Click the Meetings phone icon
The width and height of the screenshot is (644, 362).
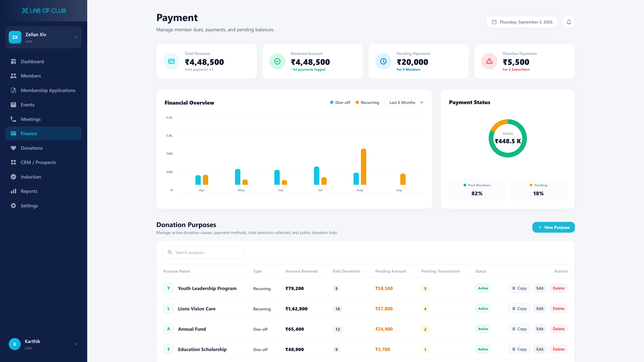(x=14, y=119)
